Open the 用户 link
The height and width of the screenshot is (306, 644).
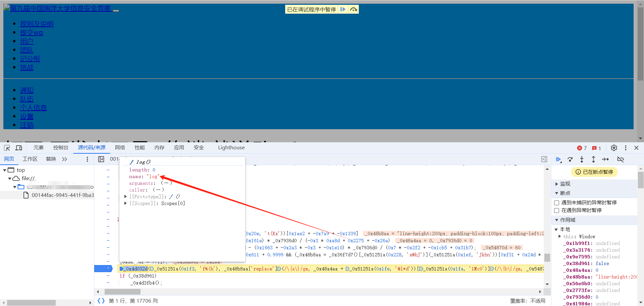click(x=27, y=41)
